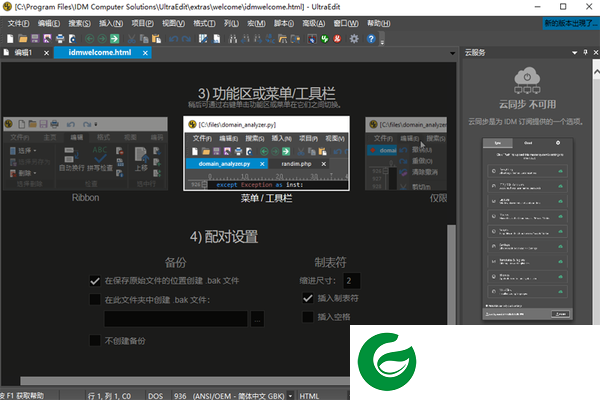The image size is (600, 400).
Task: Toggle '在保存原始文件的位置创建 .bak 文件' checkbox
Action: (x=95, y=281)
